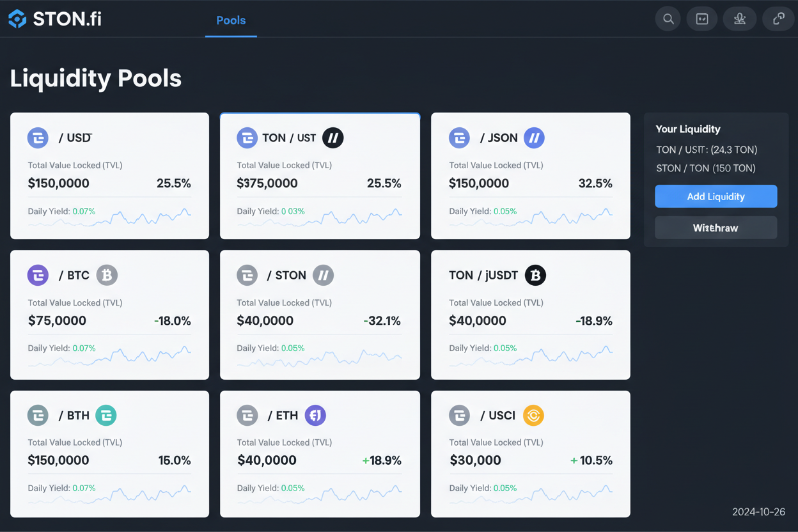Click the gold token icon on the USCI pool
This screenshot has height=532, width=798.
tap(535, 415)
